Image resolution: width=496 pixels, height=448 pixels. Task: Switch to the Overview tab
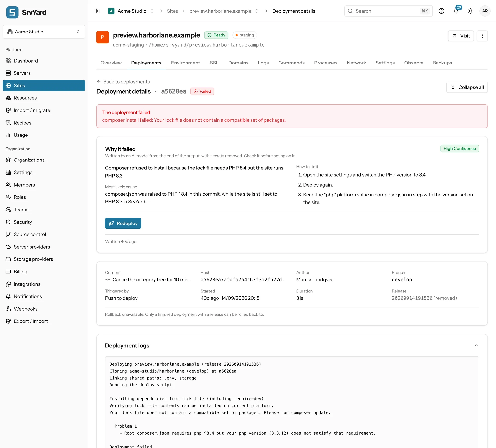coord(111,63)
